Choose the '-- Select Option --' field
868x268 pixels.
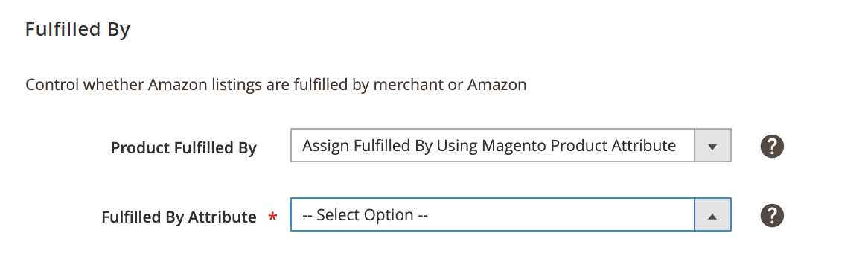pyautogui.click(x=511, y=215)
